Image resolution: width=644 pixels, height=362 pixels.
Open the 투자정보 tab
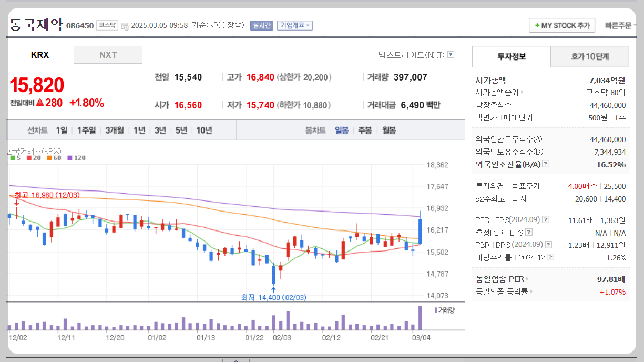pyautogui.click(x=512, y=56)
